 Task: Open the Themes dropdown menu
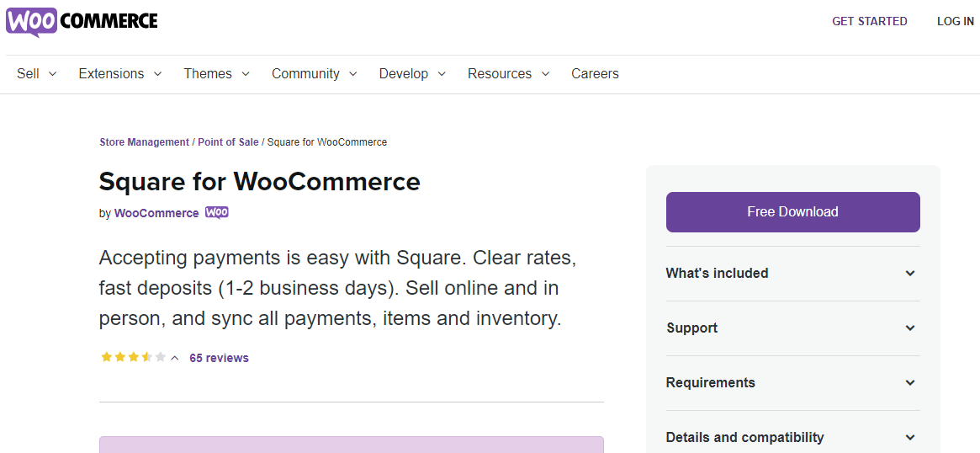pyautogui.click(x=216, y=74)
